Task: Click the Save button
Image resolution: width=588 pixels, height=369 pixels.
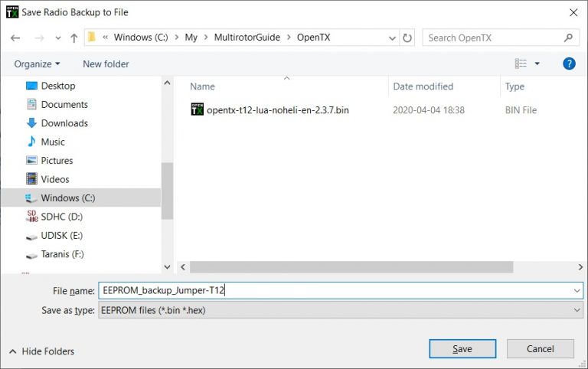Action: (x=462, y=349)
